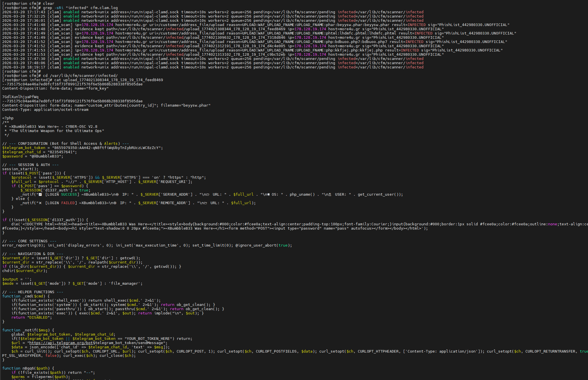The height and width of the screenshot is (380, 588).
Task: Open the api.telegram.org/bot URL
Action: [x=61, y=343]
